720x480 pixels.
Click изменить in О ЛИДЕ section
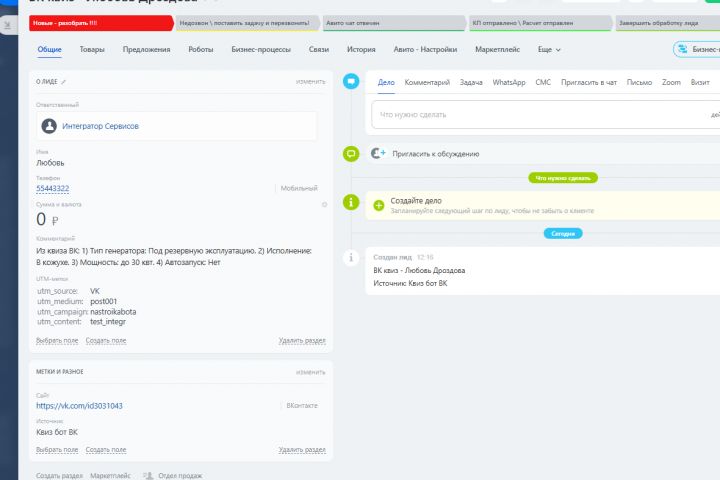(x=310, y=82)
